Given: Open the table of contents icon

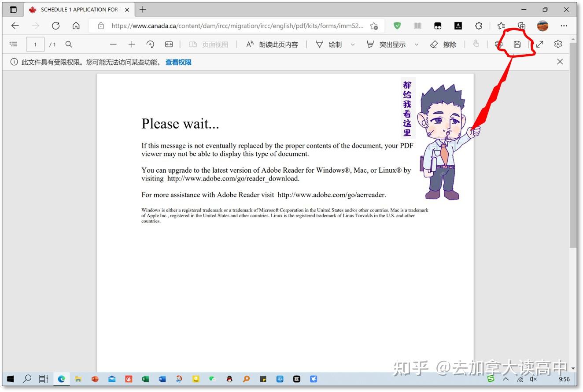Looking at the screenshot, I should pyautogui.click(x=13, y=44).
